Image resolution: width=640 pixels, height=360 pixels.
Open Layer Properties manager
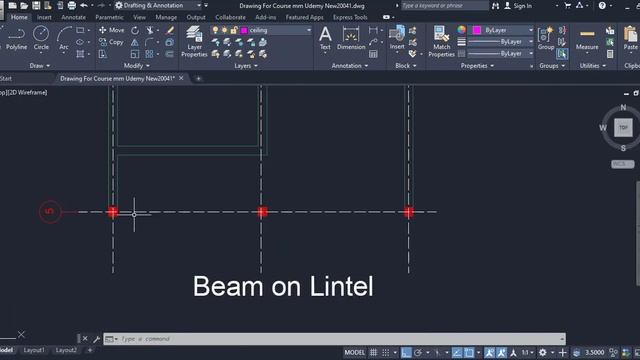194,42
